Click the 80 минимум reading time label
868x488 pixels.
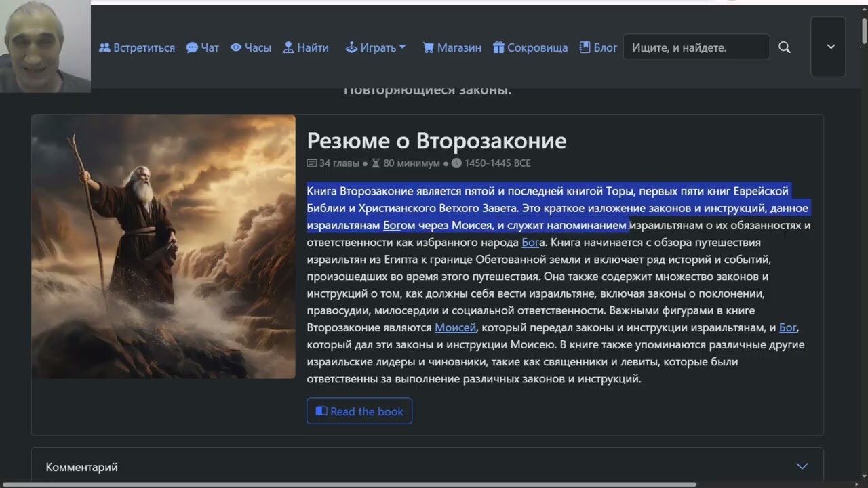(412, 163)
